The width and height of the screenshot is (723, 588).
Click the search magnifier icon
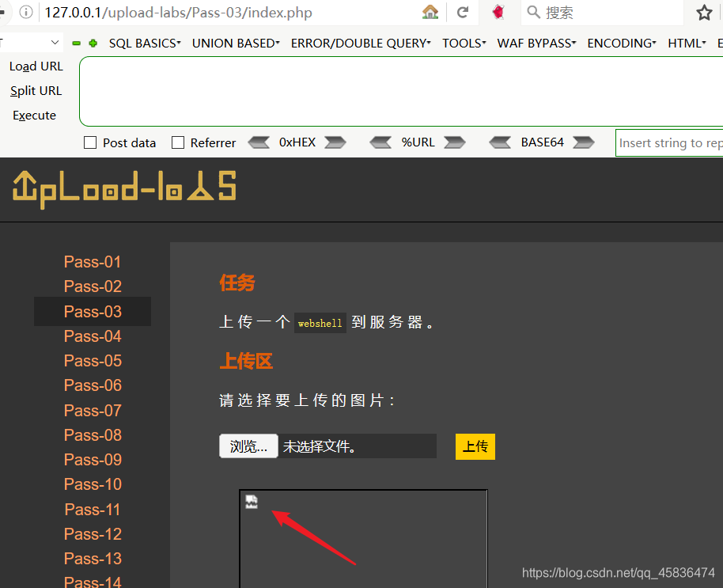point(533,12)
